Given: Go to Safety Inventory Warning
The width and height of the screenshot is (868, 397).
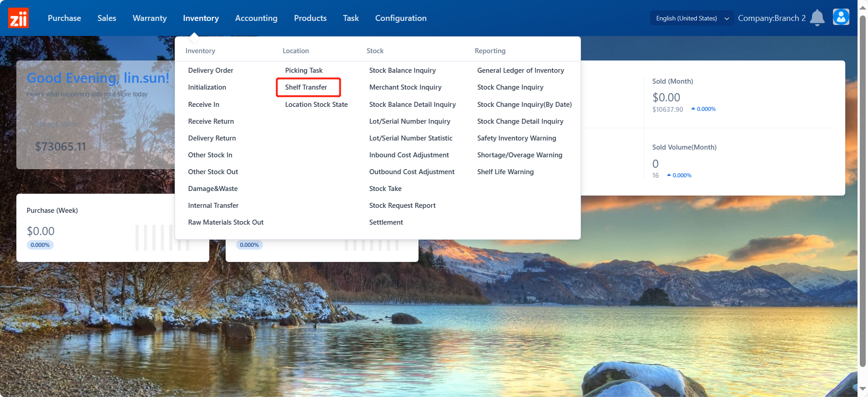Looking at the screenshot, I should (x=517, y=138).
